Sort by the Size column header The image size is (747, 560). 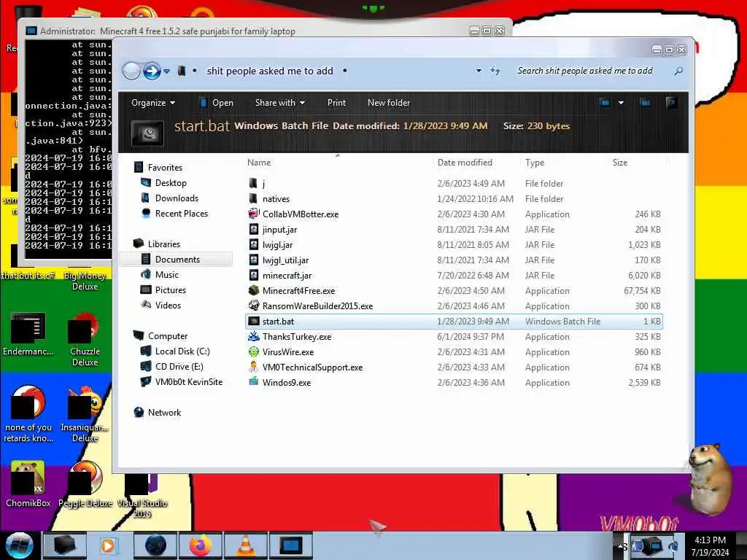coord(620,163)
